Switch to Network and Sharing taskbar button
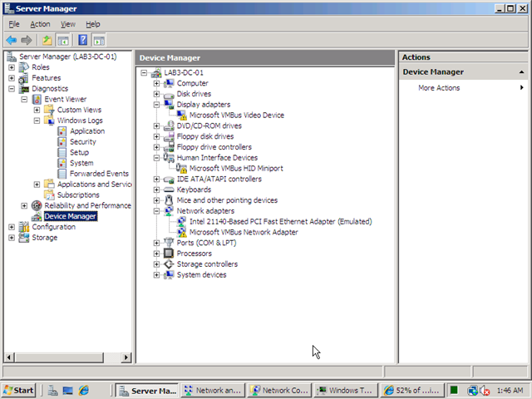The width and height of the screenshot is (532, 399). click(x=213, y=391)
